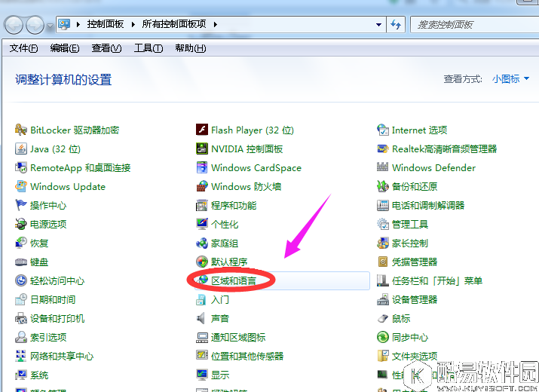The image size is (539, 392).
Task: Open the 设备和打印机 printer icon
Action: click(20, 318)
